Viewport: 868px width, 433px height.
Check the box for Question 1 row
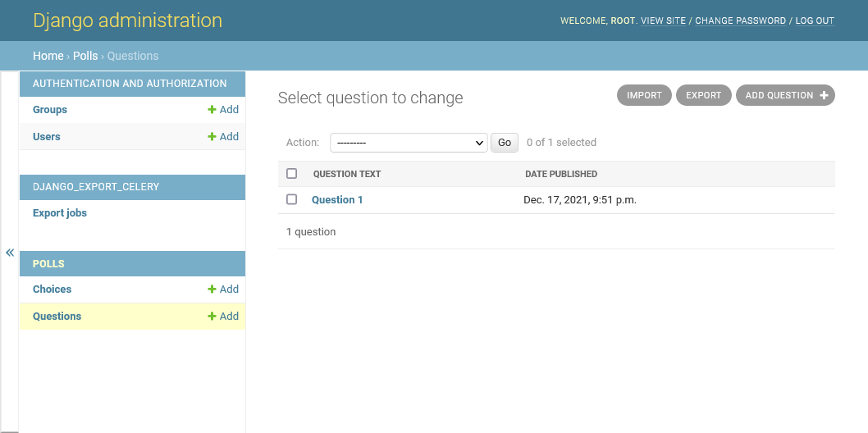292,199
